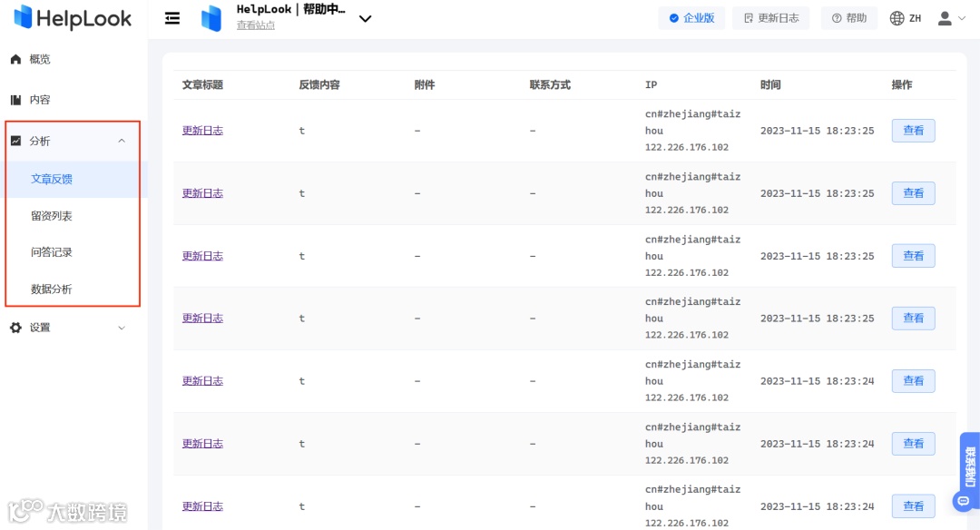The height and width of the screenshot is (530, 980).
Task: Click the HelpLook logo at top left
Action: tap(73, 17)
